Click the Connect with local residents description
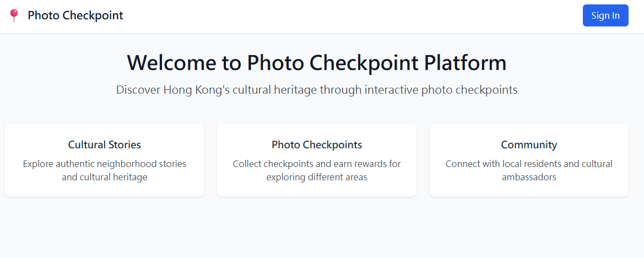 [528, 170]
